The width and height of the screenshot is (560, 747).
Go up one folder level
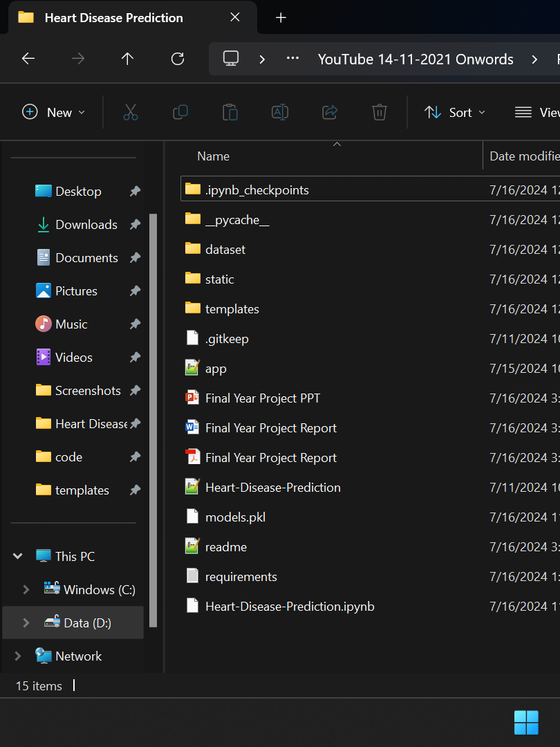point(127,59)
